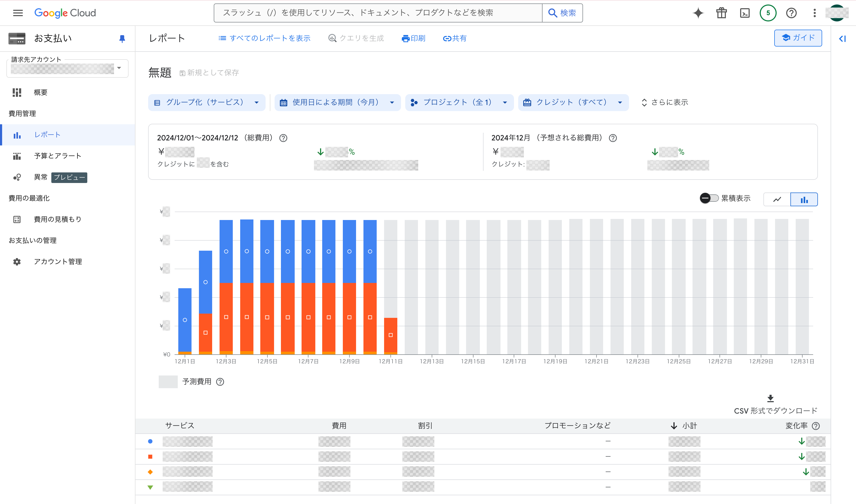This screenshot has width=856, height=504.
Task: Switch chart to bar graph view
Action: click(804, 199)
